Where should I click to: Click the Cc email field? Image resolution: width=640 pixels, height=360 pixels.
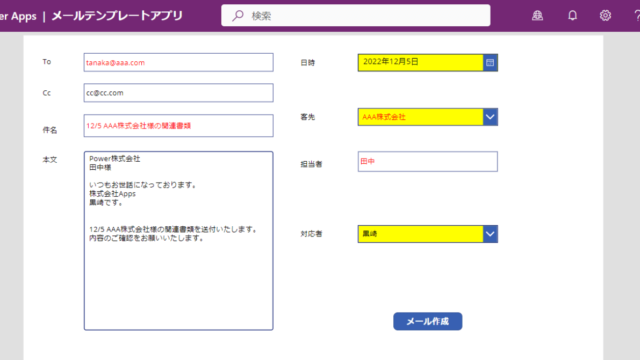(x=178, y=93)
